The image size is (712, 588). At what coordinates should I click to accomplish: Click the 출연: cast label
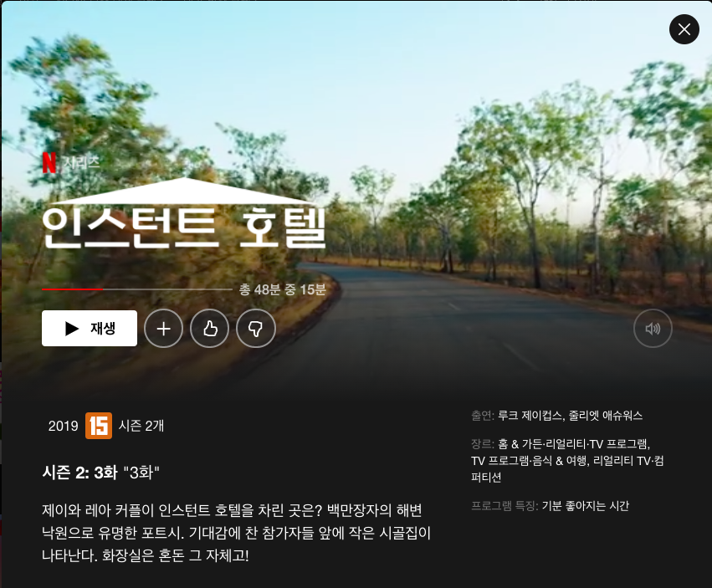(483, 416)
